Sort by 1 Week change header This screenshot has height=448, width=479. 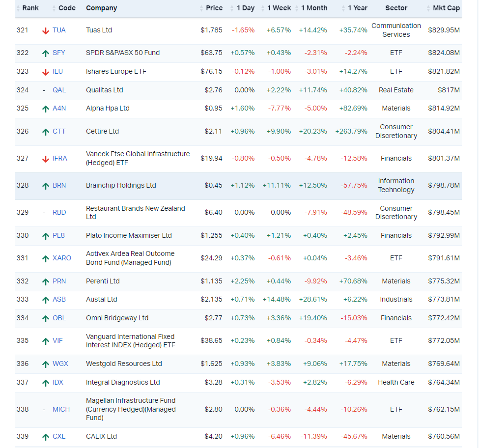[x=279, y=8]
